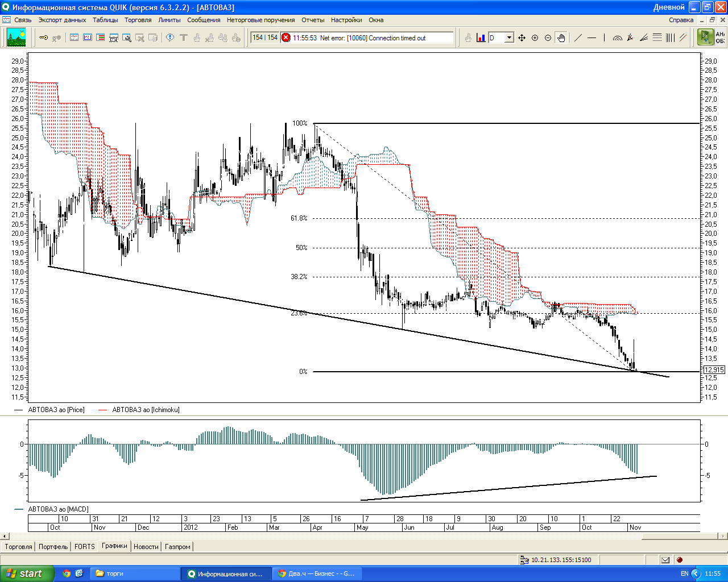This screenshot has width=728, height=582.
Task: Open the Связь menu
Action: (23, 20)
